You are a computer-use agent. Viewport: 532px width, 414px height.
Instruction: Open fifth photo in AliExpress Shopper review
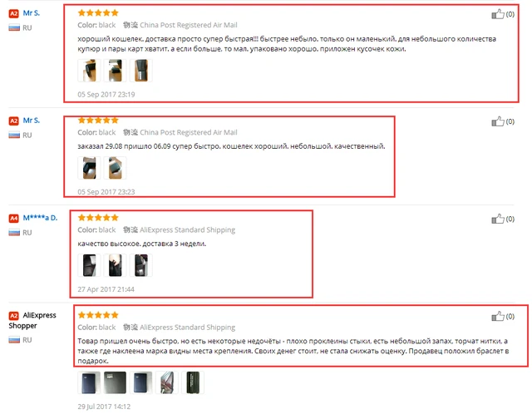(x=192, y=382)
